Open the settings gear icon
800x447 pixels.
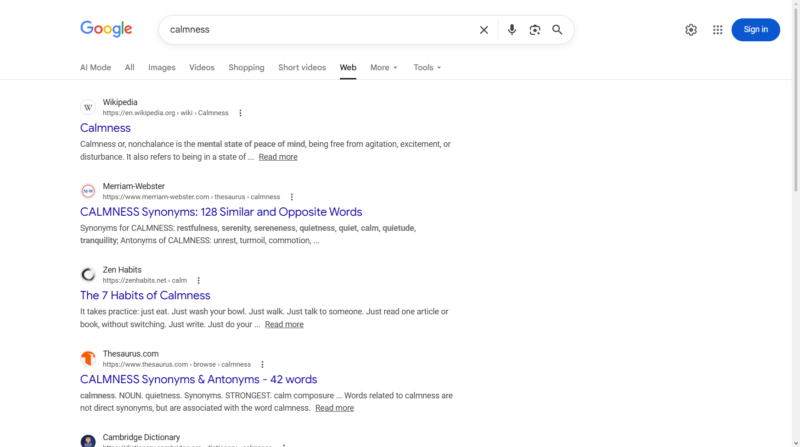point(691,30)
